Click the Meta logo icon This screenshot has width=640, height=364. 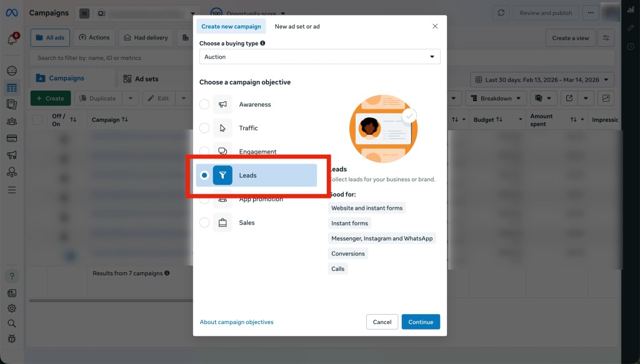click(x=12, y=13)
